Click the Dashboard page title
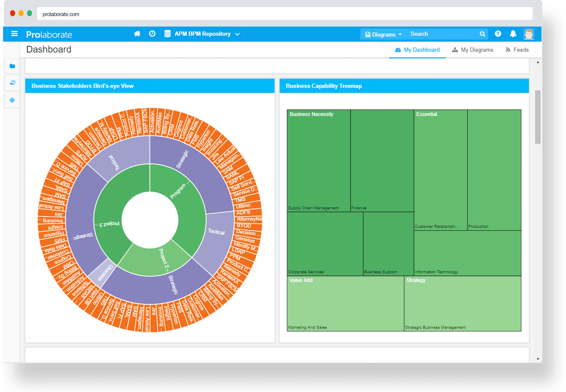The image size is (566, 392). (x=49, y=50)
